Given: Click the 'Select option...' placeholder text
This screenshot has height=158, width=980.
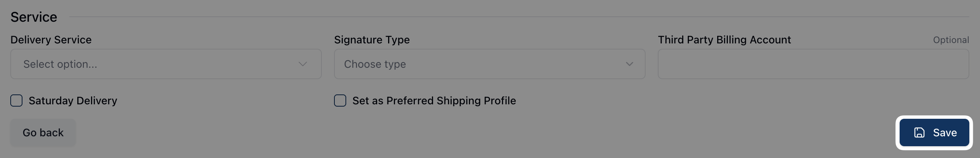Looking at the screenshot, I should coord(60,64).
